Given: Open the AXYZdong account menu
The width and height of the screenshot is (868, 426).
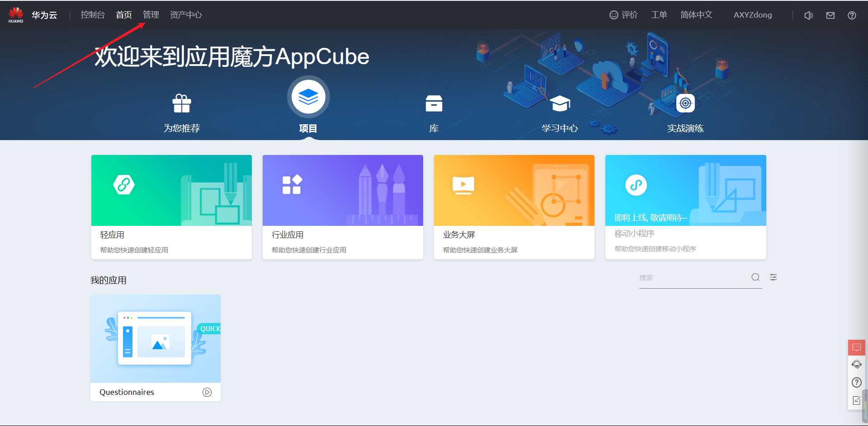Looking at the screenshot, I should [753, 15].
